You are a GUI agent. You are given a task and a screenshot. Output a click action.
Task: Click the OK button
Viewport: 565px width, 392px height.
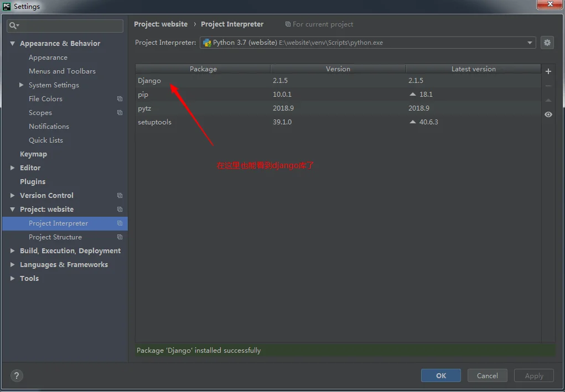coord(440,375)
